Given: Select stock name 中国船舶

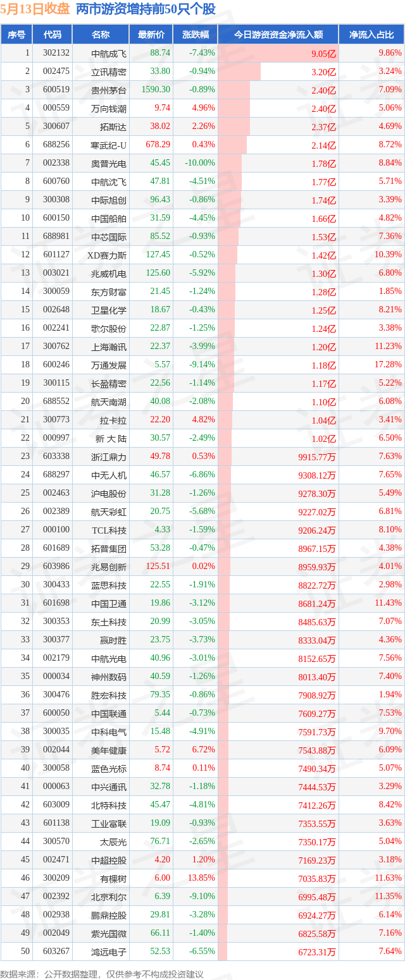Looking at the screenshot, I should coord(109,219).
